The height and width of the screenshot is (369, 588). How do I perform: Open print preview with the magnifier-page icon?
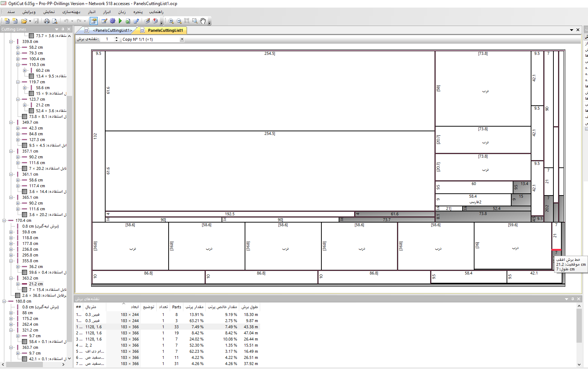tap(55, 21)
